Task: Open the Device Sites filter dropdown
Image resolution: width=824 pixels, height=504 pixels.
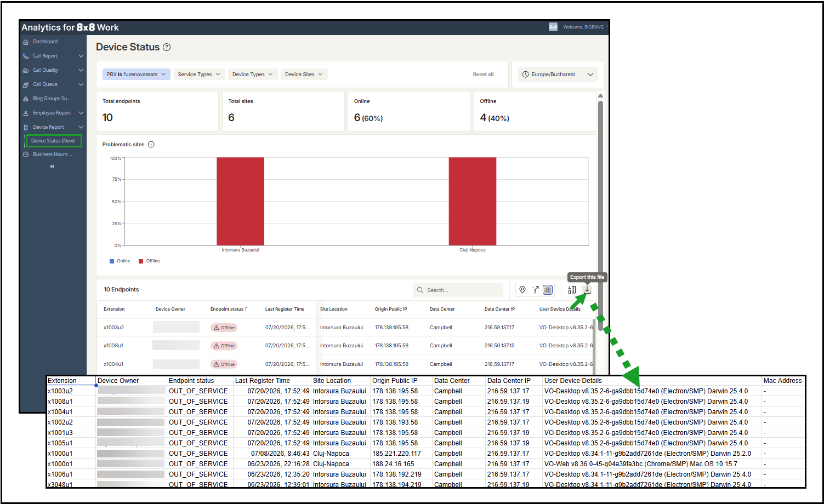Action: pos(304,75)
